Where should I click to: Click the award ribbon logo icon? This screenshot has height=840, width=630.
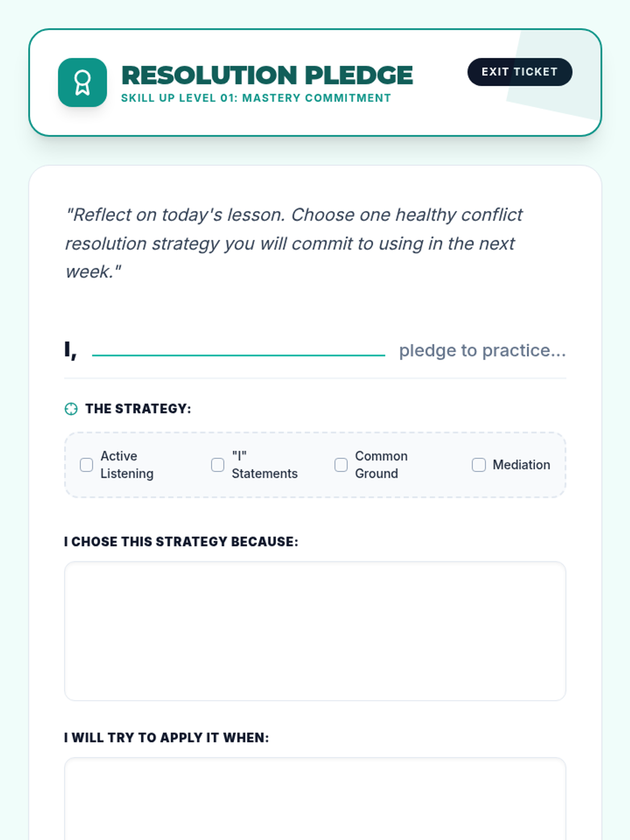[82, 82]
